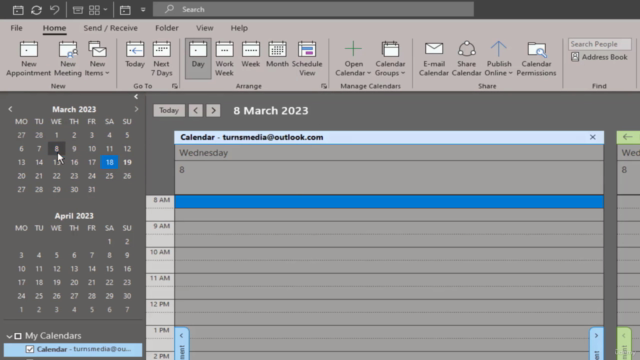Image resolution: width=640 pixels, height=360 pixels.
Task: Toggle My Calendars group checkbox
Action: pyautogui.click(x=18, y=336)
